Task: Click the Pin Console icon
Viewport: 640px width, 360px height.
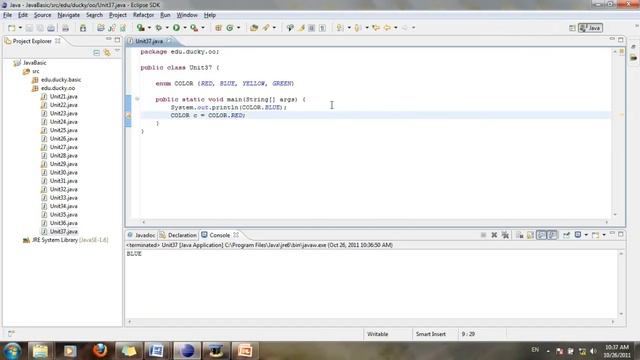Action: click(567, 235)
